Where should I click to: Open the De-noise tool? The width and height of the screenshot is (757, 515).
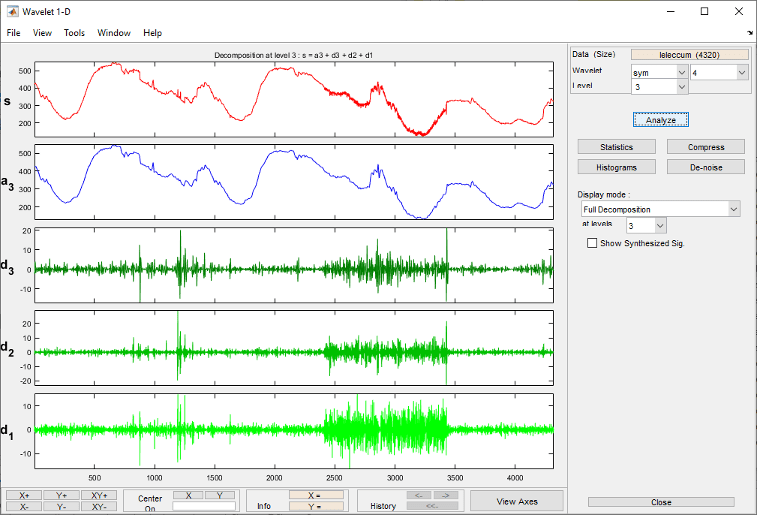705,167
